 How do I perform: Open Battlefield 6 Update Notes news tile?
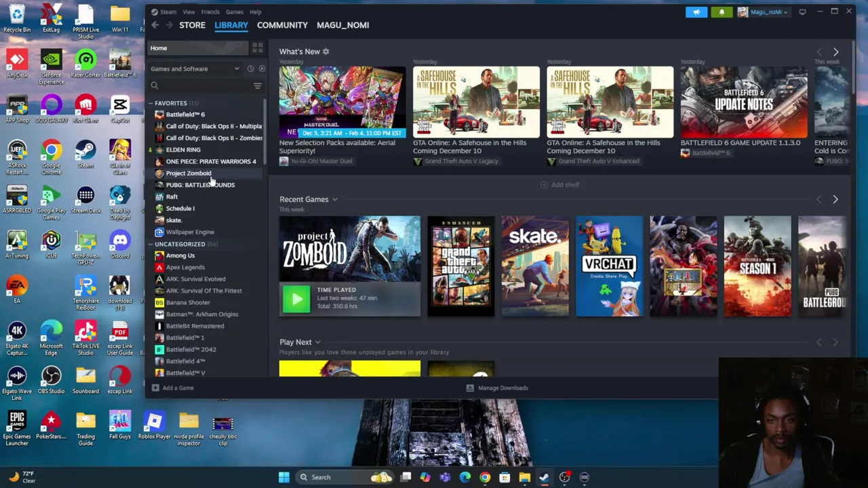tap(744, 102)
